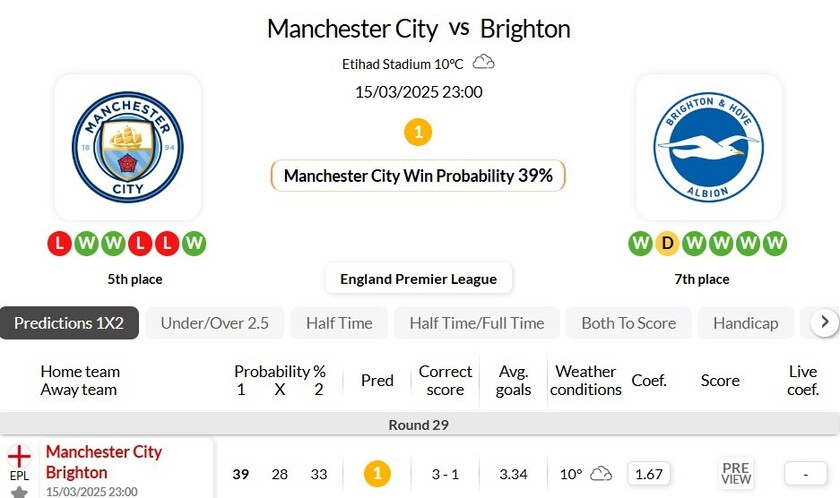Select the Predictions 1X2 tab
840x498 pixels.
pos(69,323)
